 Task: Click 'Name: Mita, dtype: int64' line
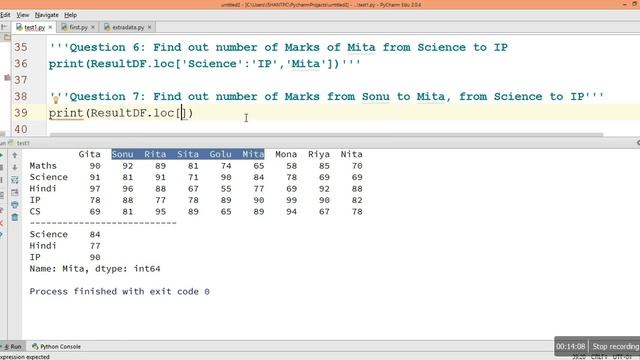coord(95,269)
